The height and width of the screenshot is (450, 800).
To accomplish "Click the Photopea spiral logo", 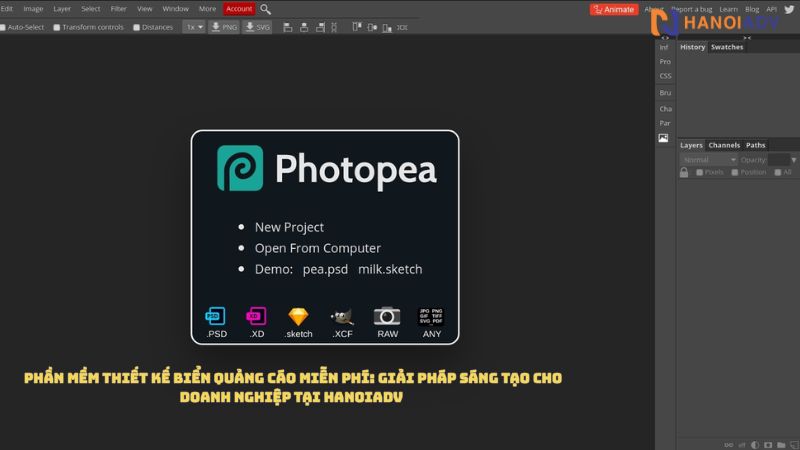I will 240,168.
